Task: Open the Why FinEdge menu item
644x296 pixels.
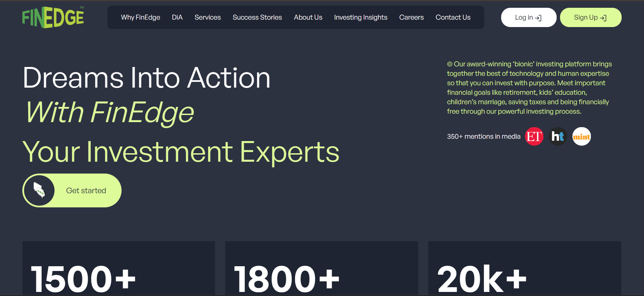Action: click(141, 17)
